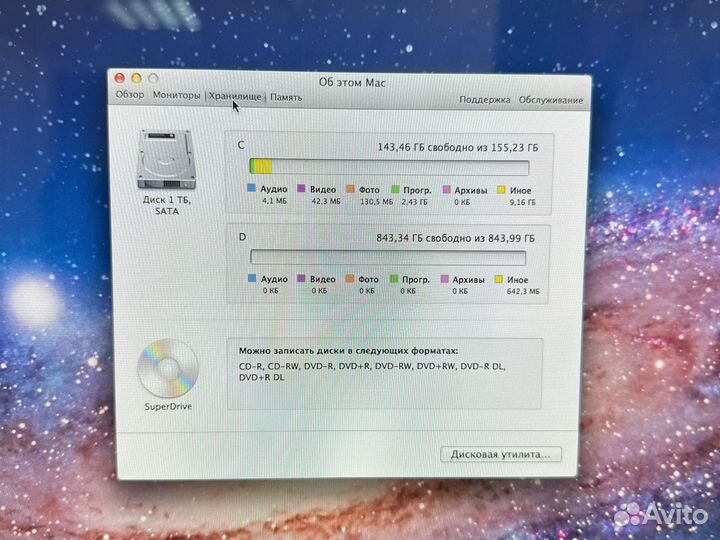This screenshot has width=720, height=540.
Task: Click the "Диск 1 ТБ, SATA" label
Action: 167,205
